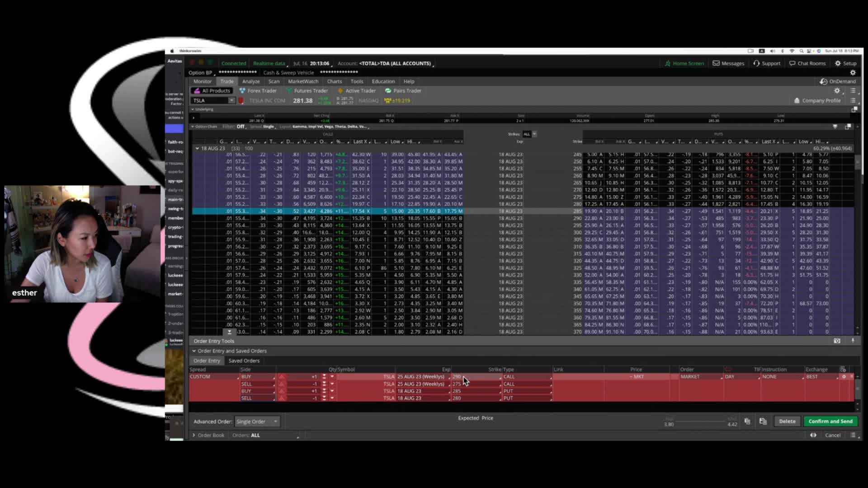Collapse the 18 AUG 23 expiration row
The height and width of the screenshot is (488, 868).
197,148
